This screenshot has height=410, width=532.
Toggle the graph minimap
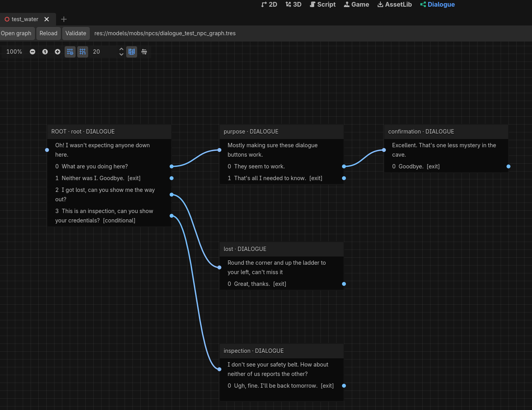[132, 52]
